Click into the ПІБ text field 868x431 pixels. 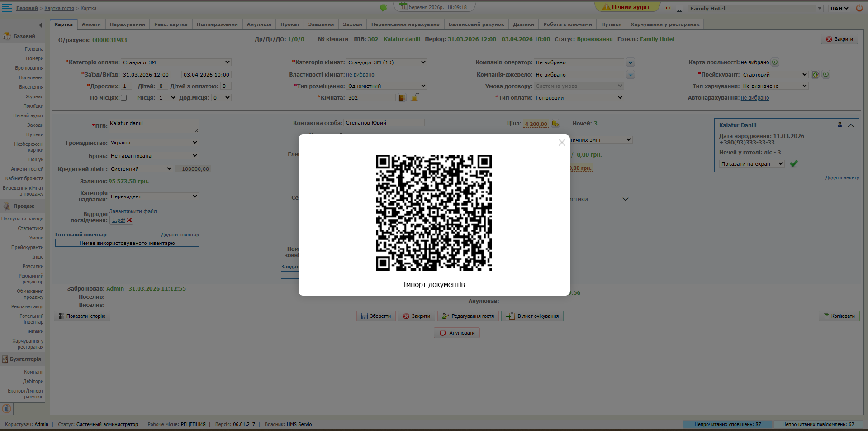click(153, 126)
